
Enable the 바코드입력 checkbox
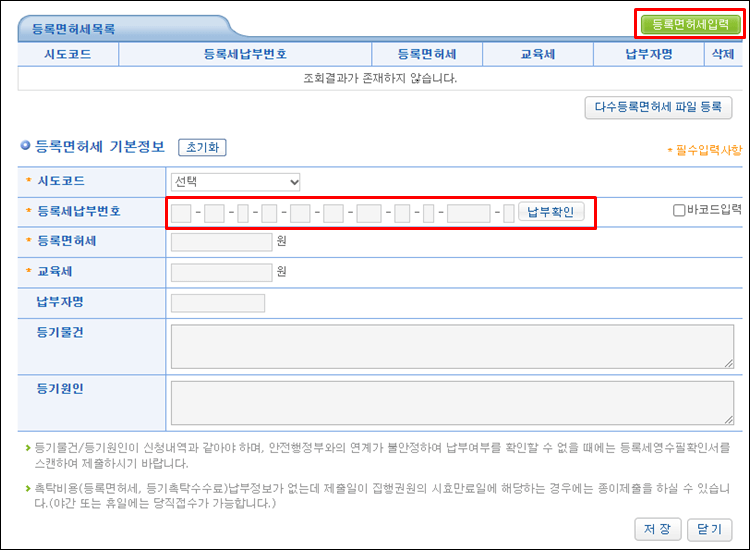coord(679,210)
